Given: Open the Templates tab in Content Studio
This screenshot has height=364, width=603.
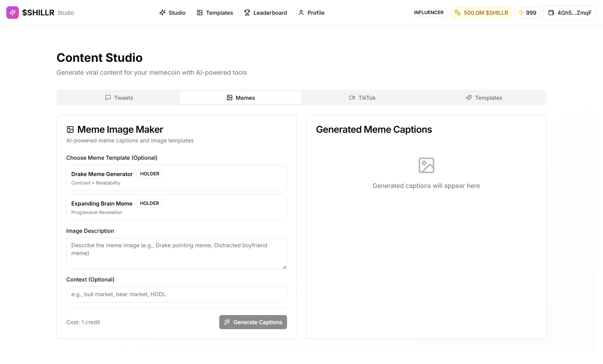Looking at the screenshot, I should [x=484, y=98].
